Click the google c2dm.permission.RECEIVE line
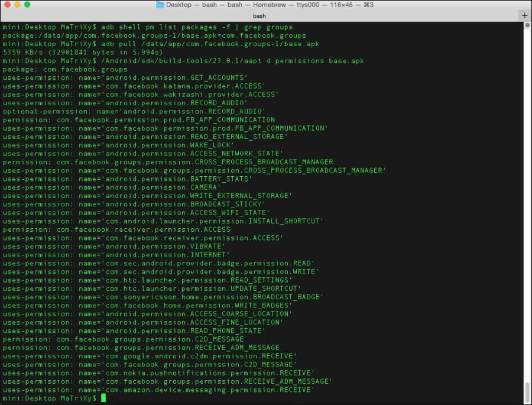Image resolution: width=532 pixels, height=405 pixels. (150, 356)
